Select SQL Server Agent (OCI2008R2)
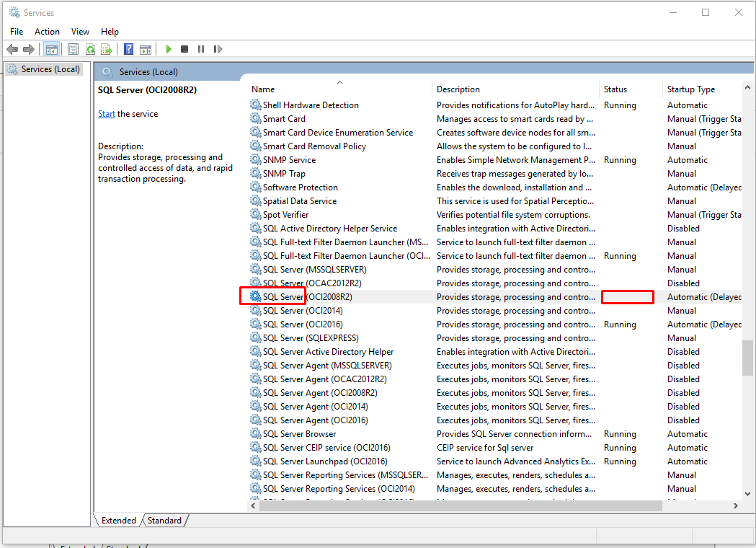The width and height of the screenshot is (756, 548). (496, 393)
